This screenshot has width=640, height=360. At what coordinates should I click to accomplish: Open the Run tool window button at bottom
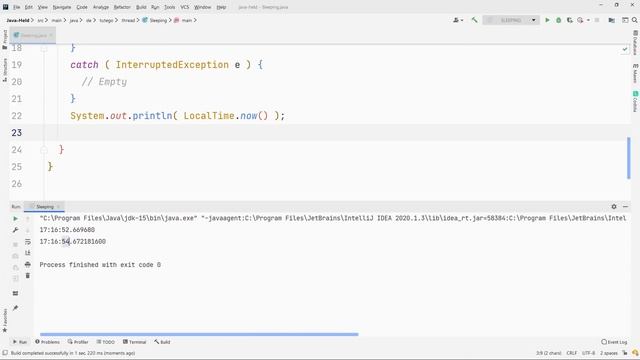click(20, 342)
